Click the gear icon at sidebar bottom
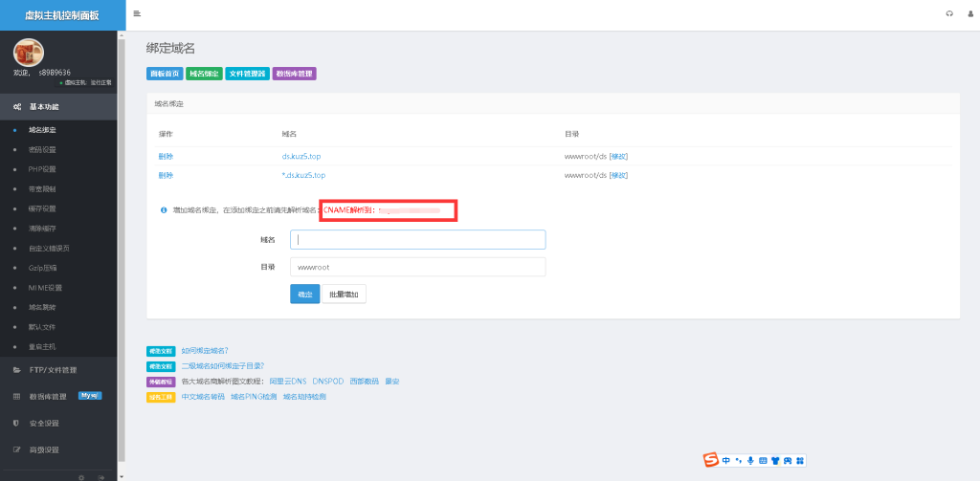Viewport: 980px width, 481px height. pos(81,477)
